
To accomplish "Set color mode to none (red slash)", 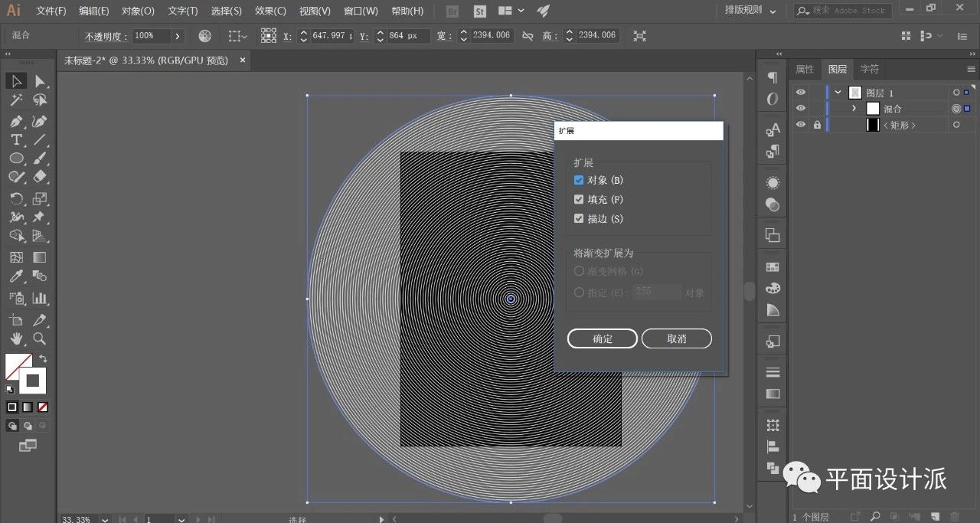I will pos(43,407).
